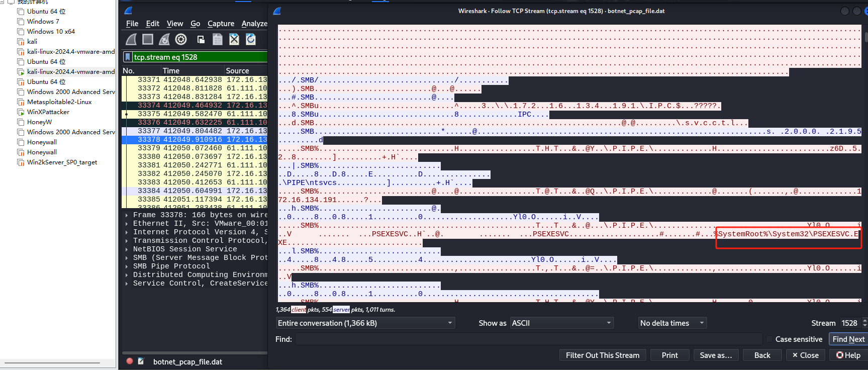The width and height of the screenshot is (868, 370).
Task: Open the Entire conversation dropdown
Action: 365,323
